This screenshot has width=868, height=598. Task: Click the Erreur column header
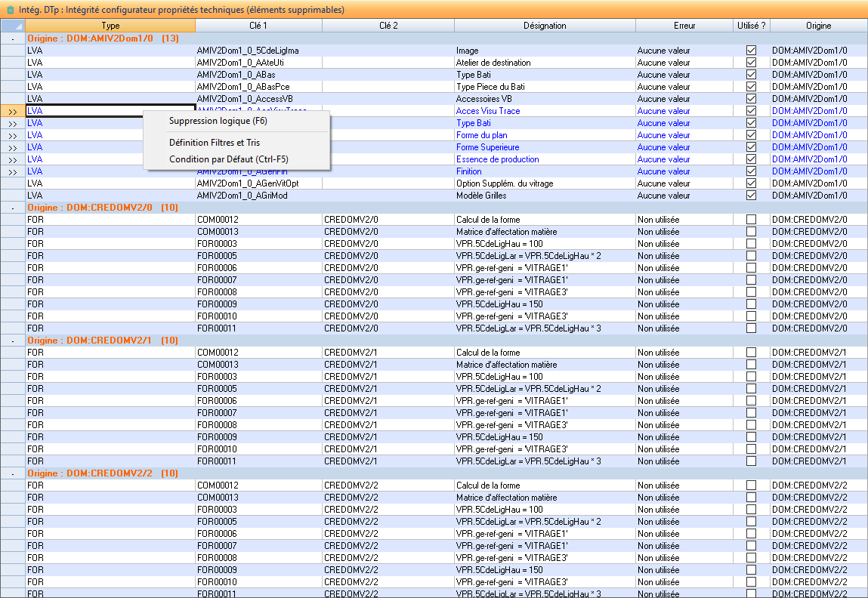[x=684, y=26]
